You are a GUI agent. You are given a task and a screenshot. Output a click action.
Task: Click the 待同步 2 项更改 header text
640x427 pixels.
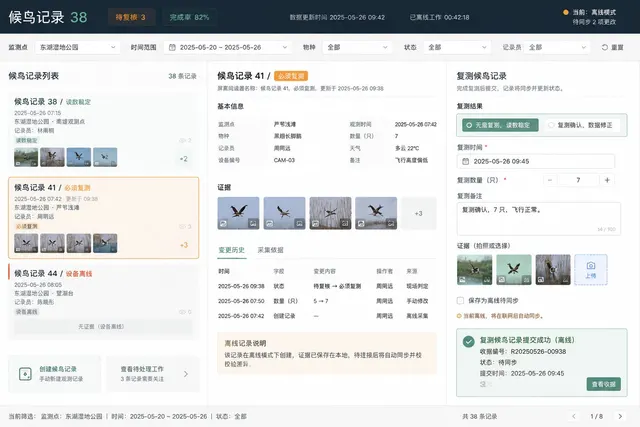coord(594,22)
